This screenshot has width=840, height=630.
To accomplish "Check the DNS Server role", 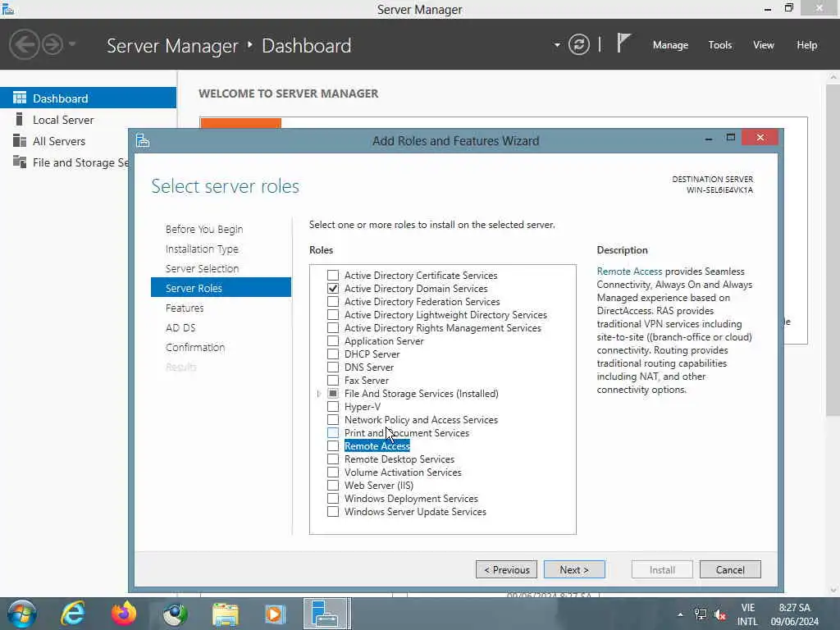I will click(x=333, y=367).
